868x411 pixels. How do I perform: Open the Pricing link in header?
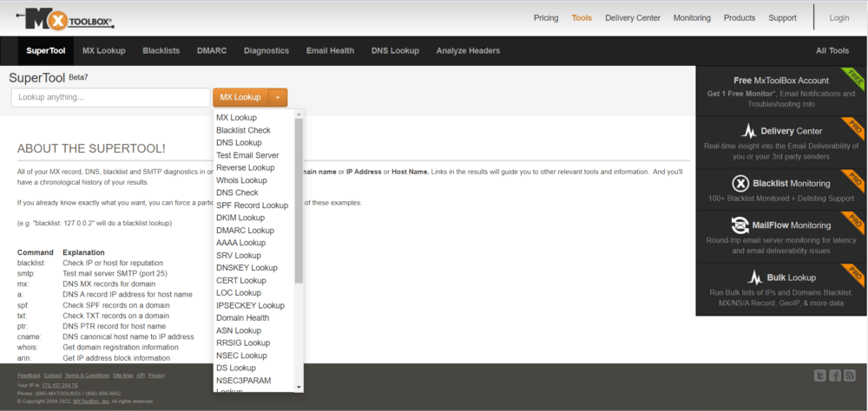click(x=546, y=17)
